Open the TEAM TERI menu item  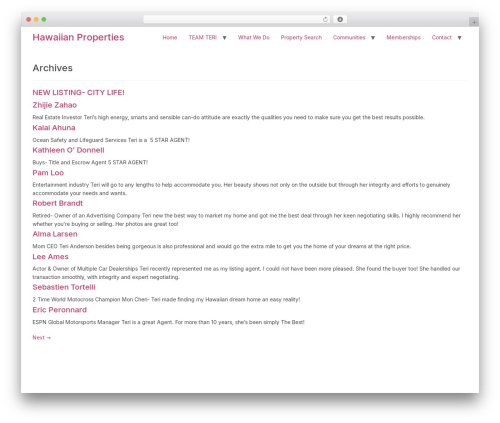point(203,38)
